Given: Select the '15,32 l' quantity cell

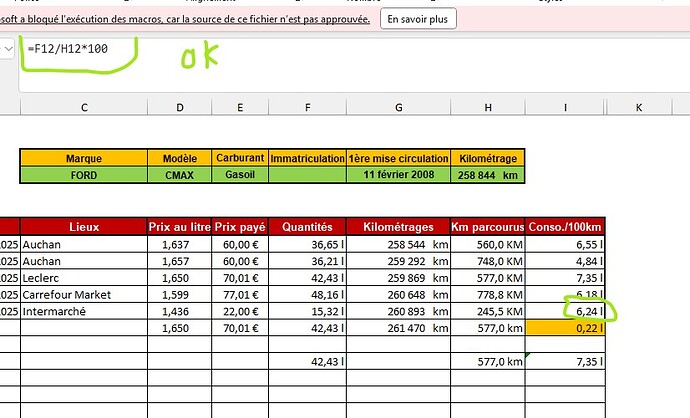Looking at the screenshot, I should pyautogui.click(x=308, y=312).
